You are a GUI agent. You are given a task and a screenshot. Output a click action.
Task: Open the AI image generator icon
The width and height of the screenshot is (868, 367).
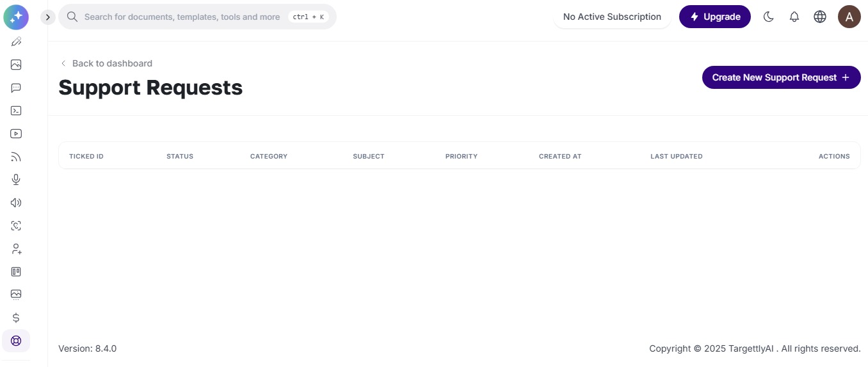click(x=16, y=65)
